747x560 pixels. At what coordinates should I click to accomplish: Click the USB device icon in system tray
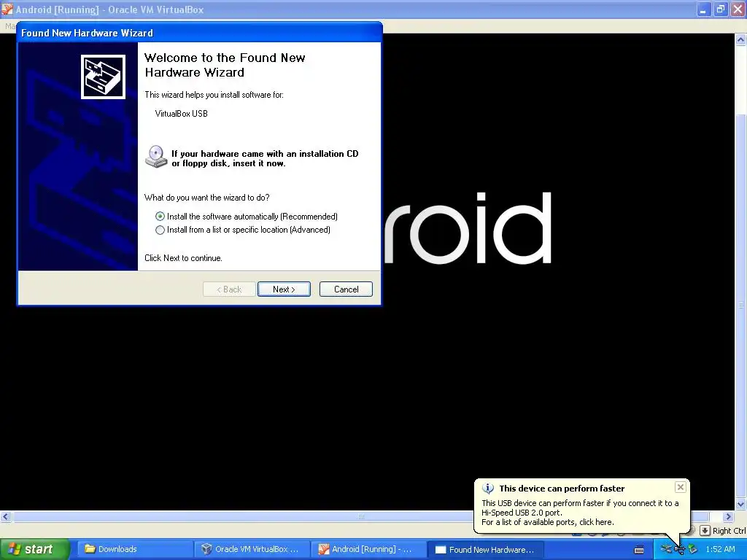coord(679,550)
